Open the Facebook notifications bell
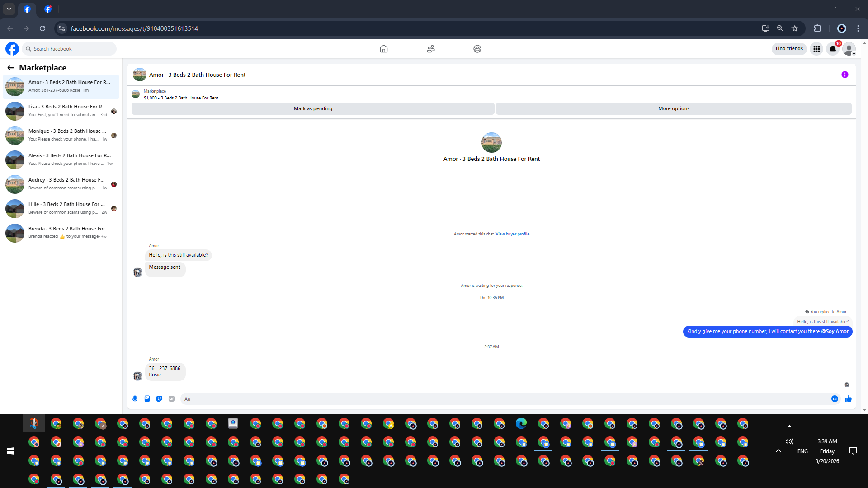The image size is (868, 488). pyautogui.click(x=833, y=49)
